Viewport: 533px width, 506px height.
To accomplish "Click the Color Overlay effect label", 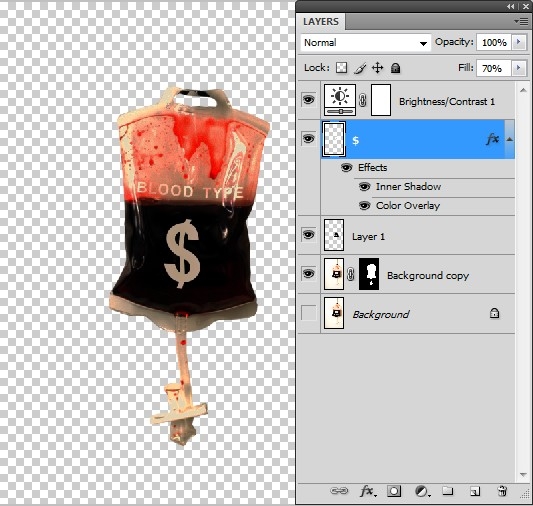I will [x=408, y=206].
